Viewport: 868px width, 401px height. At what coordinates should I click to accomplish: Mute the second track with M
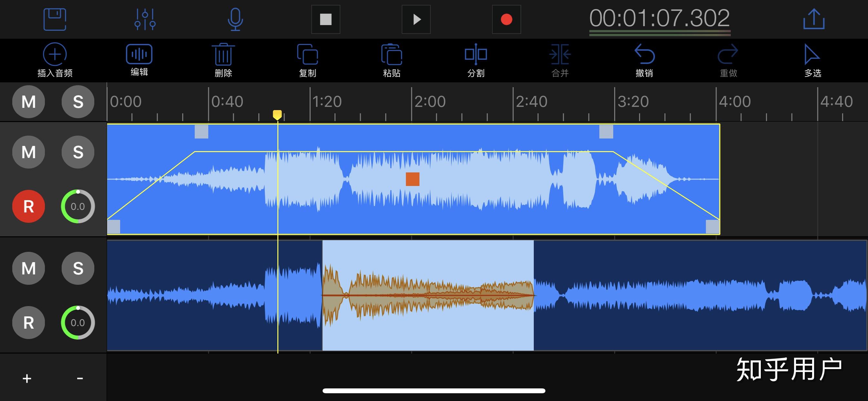point(29,268)
